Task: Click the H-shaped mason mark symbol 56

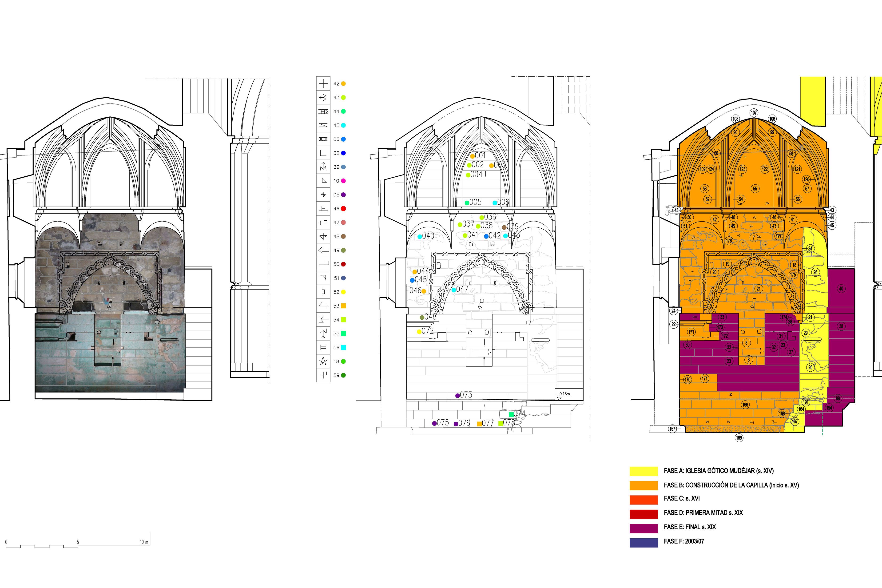Action: (323, 348)
